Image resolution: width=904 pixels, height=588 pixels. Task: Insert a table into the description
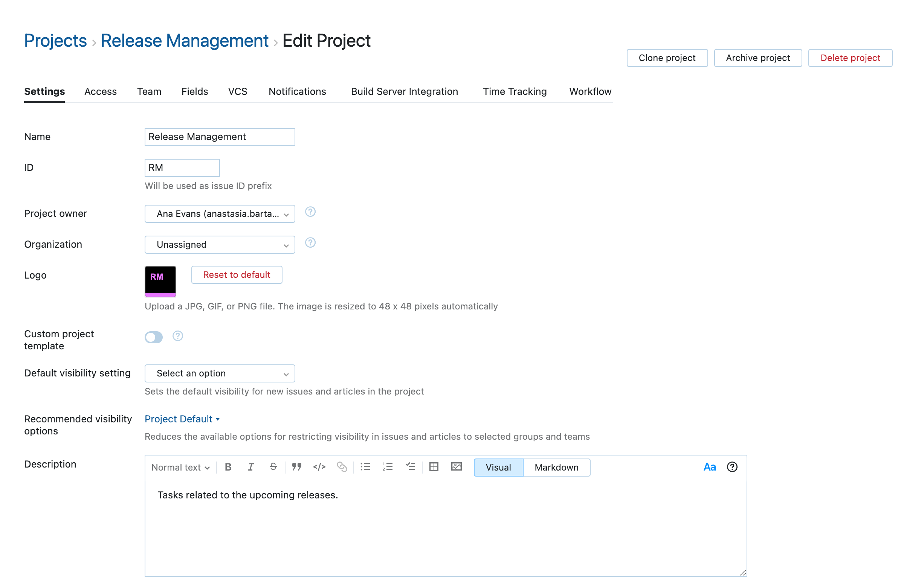coord(434,467)
